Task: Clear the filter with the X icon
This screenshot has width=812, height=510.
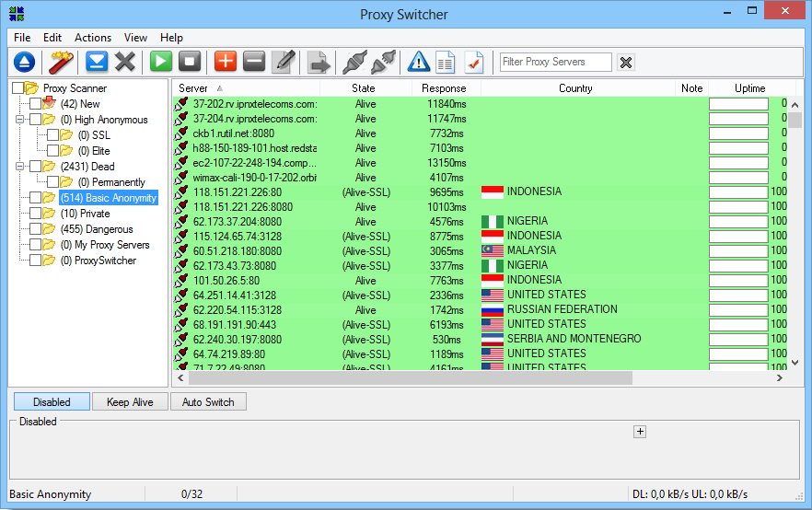Action: (x=626, y=63)
